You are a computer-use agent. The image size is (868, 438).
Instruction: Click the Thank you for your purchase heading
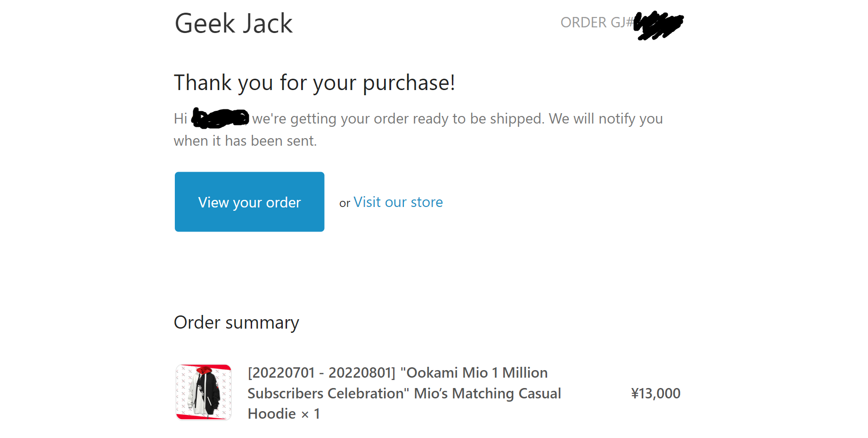coord(314,83)
